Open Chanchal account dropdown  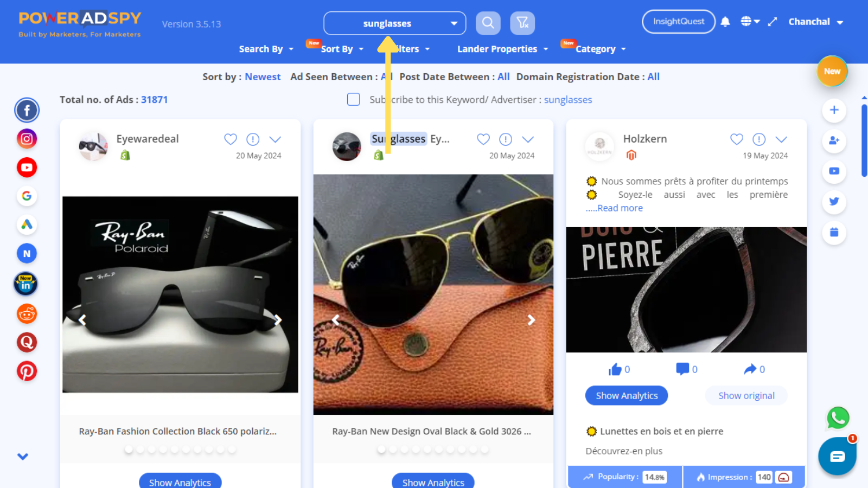[x=815, y=22]
